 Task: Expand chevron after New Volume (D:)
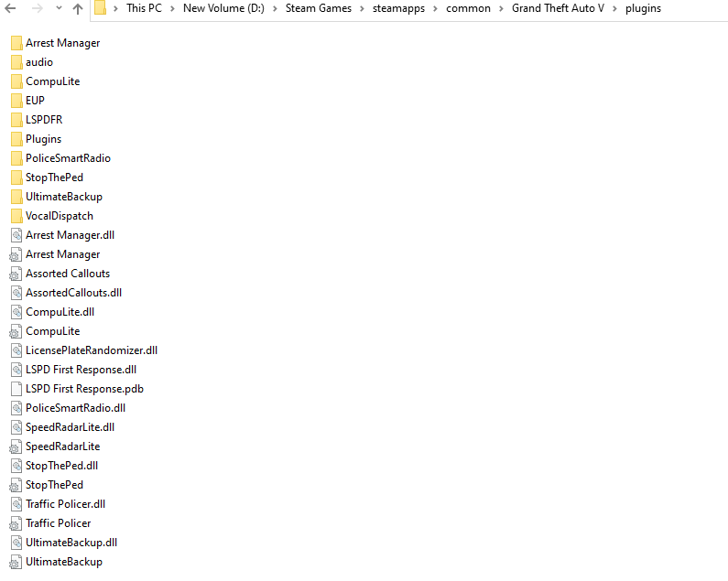tap(275, 8)
